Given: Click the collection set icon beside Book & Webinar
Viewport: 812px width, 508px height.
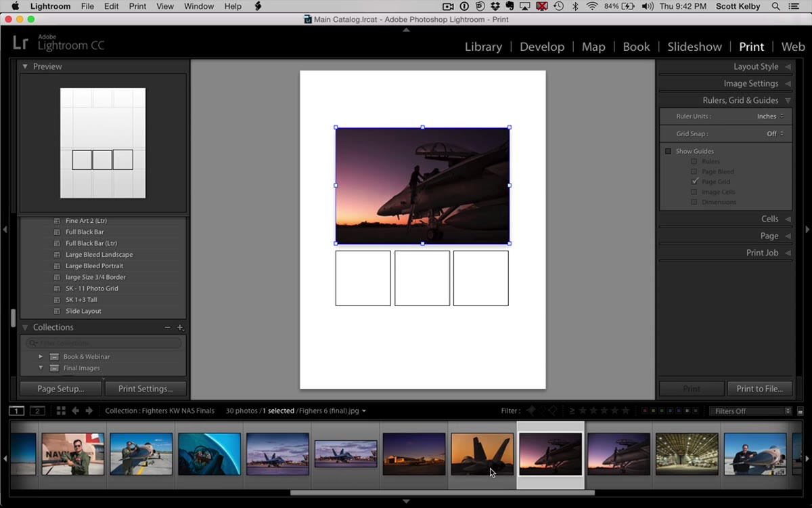Looking at the screenshot, I should tap(54, 357).
